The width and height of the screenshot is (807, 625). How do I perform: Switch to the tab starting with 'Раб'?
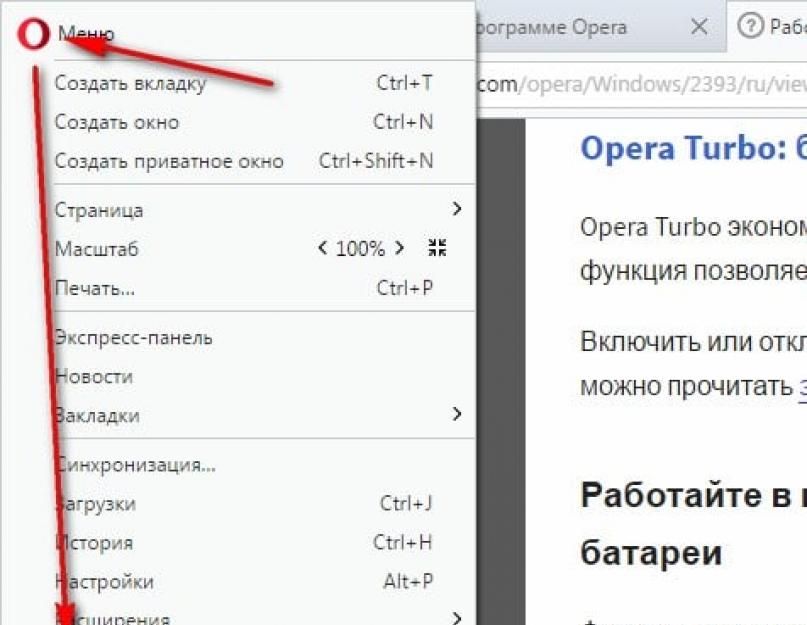click(x=767, y=26)
